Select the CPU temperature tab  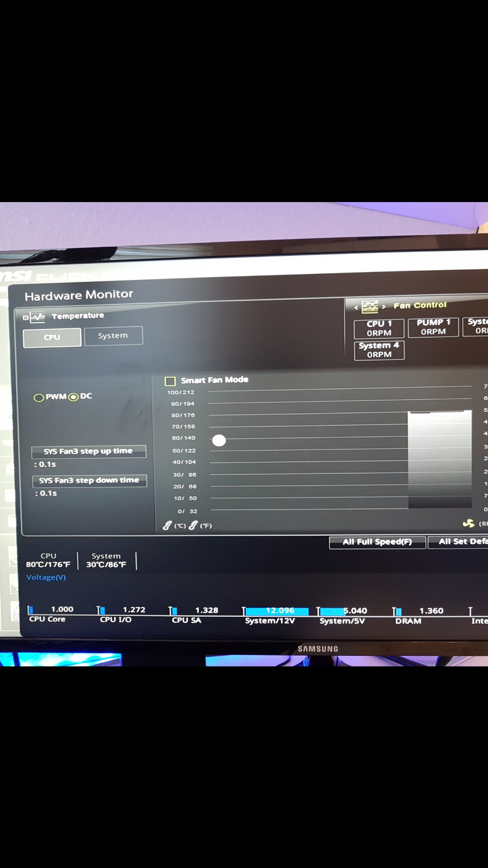pos(52,337)
